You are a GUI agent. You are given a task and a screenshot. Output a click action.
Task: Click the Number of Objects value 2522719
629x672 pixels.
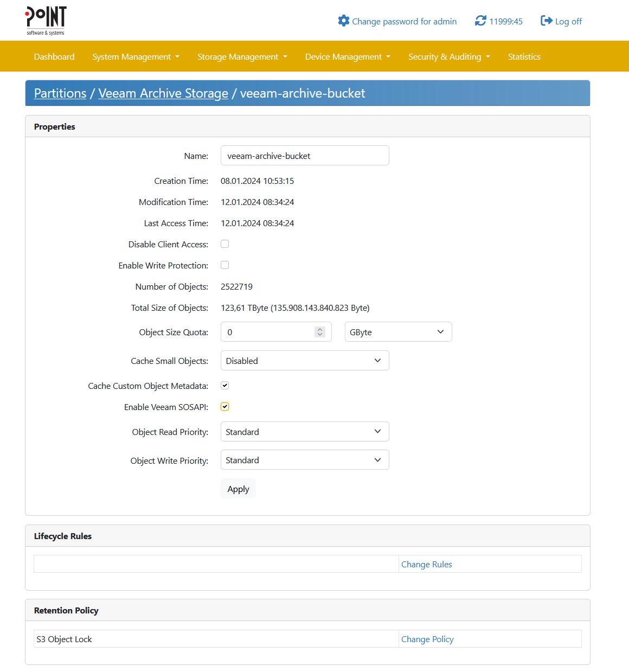click(x=236, y=287)
